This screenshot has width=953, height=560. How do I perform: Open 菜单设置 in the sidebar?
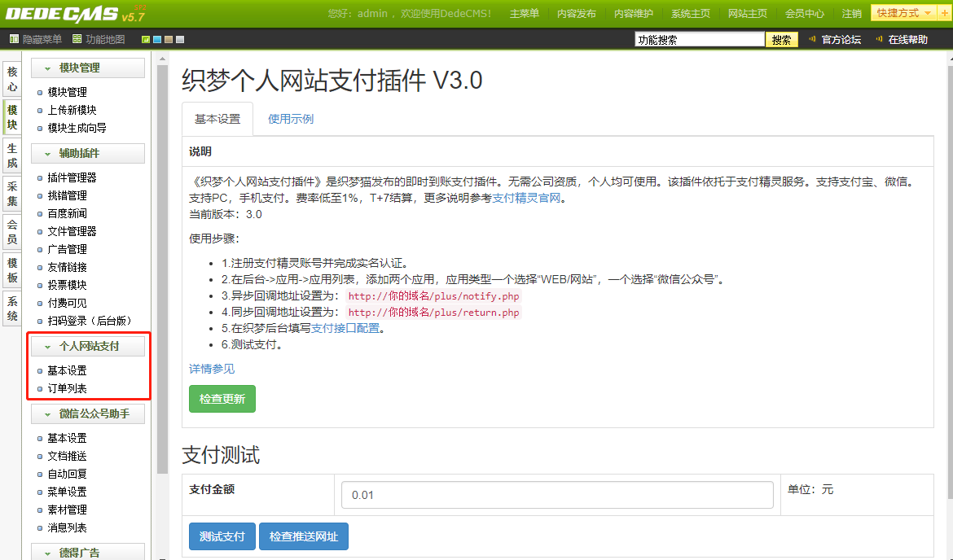[68, 492]
